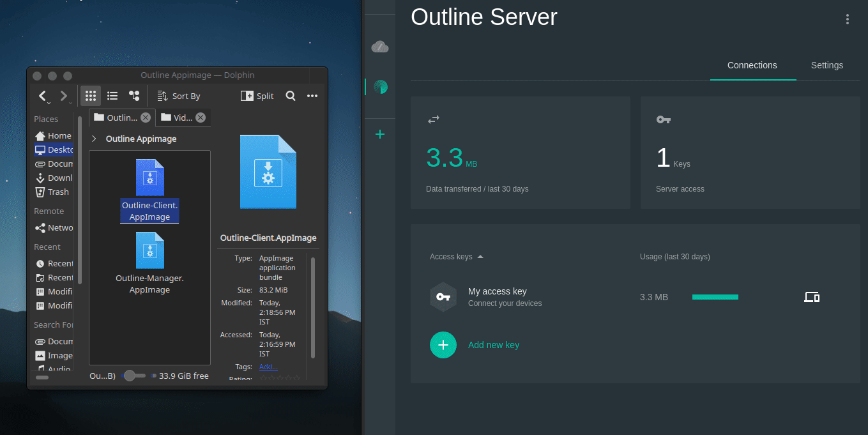Viewport: 868px width, 435px height.
Task: Select the data transferred arrows icon
Action: [434, 119]
